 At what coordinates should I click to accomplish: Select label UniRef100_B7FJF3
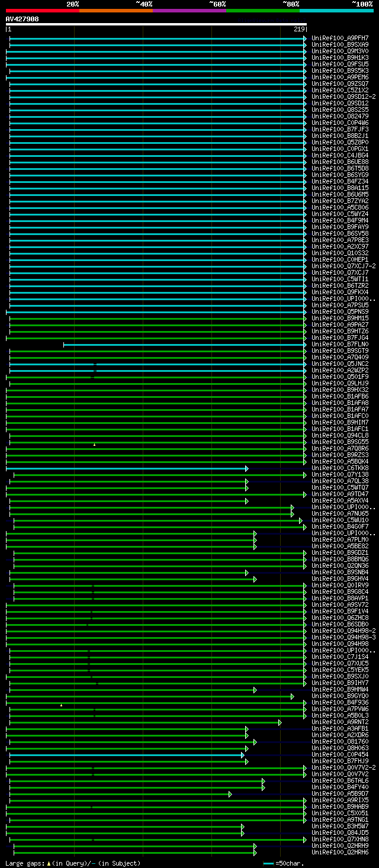(340, 129)
